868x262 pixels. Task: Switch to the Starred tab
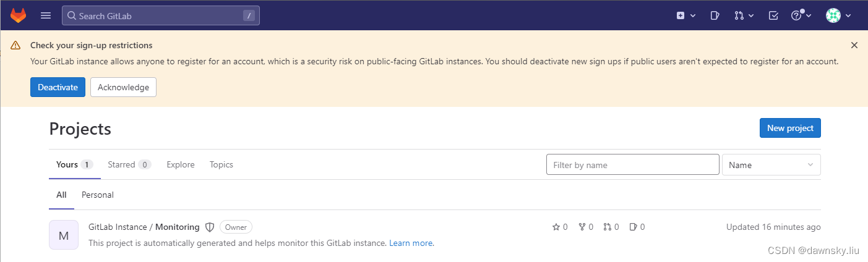129,164
